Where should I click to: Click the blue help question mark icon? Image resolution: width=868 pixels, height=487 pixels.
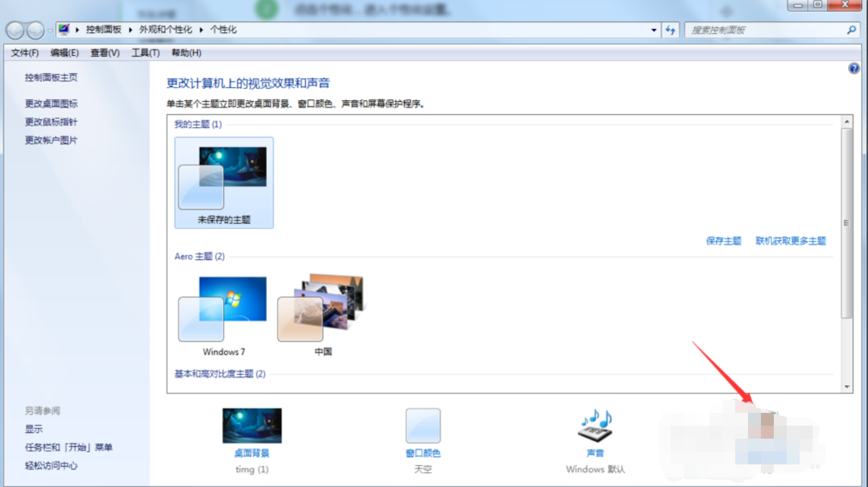[x=853, y=68]
